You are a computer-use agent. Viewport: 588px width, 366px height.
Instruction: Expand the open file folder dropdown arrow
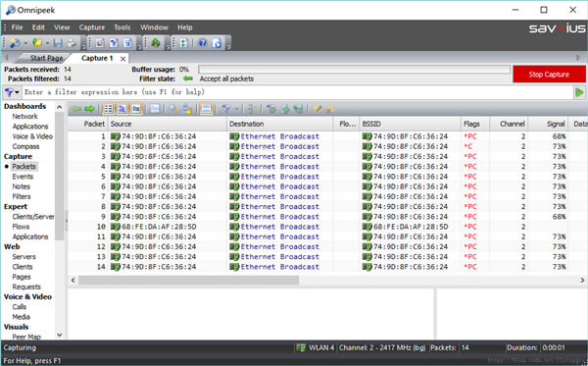tap(47, 43)
